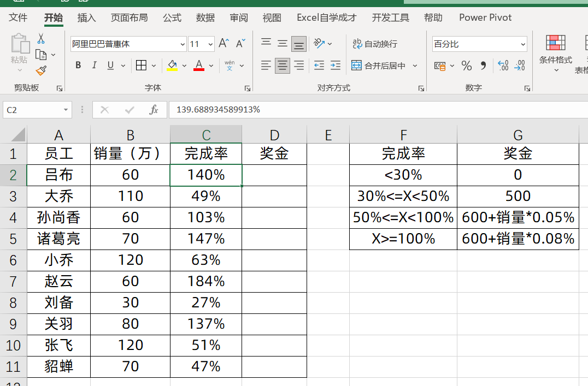The height and width of the screenshot is (386, 588).
Task: Open 条件格式 conditional formatting
Action: (556, 53)
